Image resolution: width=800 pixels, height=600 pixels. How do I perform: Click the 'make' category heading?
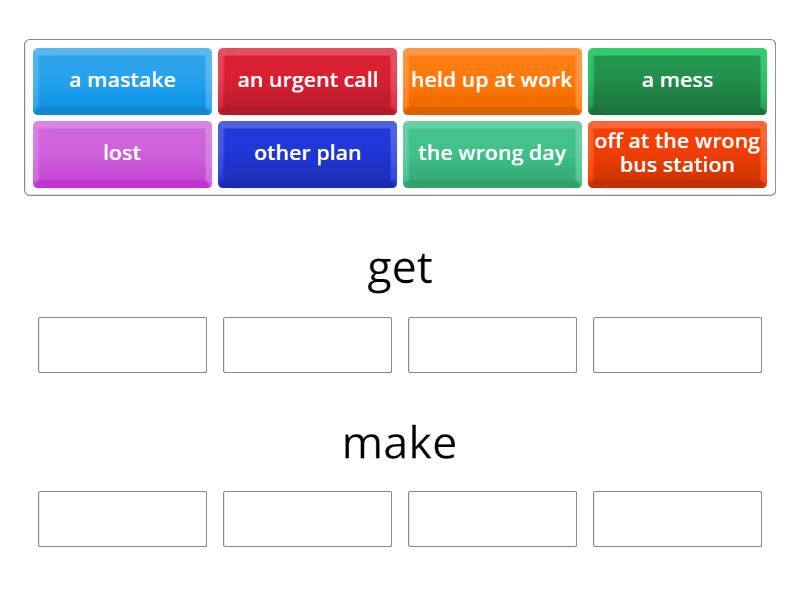pos(400,441)
